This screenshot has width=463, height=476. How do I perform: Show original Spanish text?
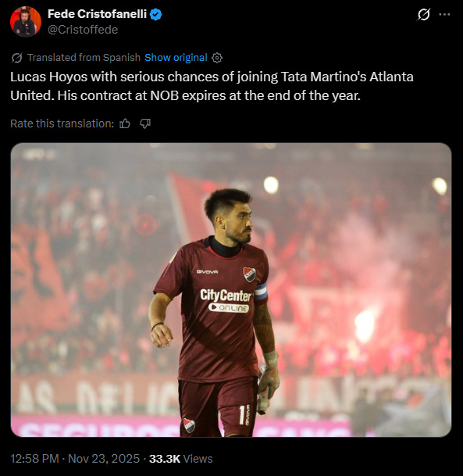tap(176, 57)
